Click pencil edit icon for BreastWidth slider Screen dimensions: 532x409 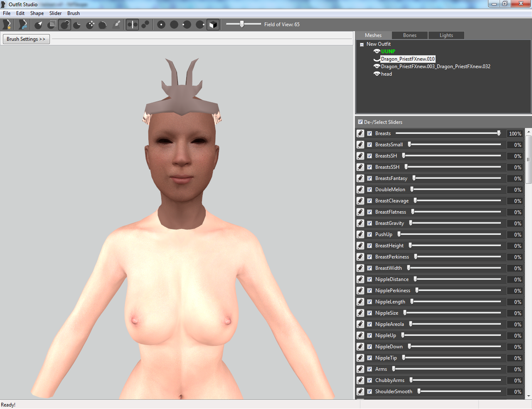point(360,268)
